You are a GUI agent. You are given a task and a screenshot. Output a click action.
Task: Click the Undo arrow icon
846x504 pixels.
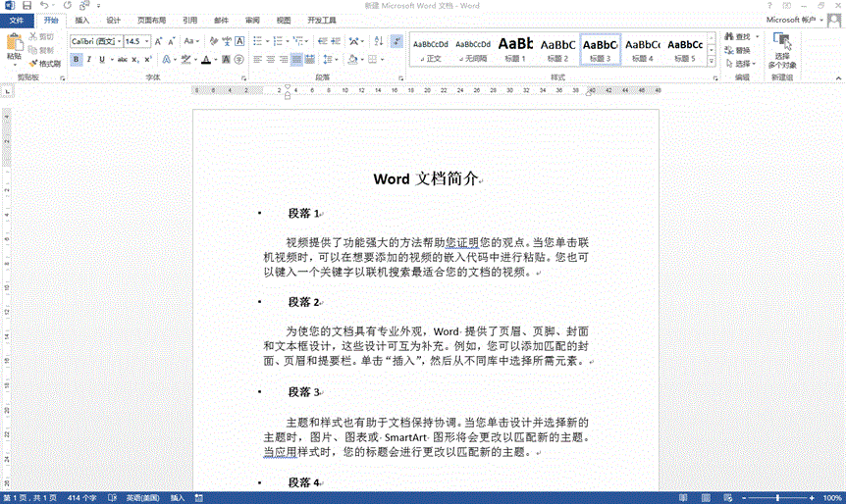[x=44, y=6]
